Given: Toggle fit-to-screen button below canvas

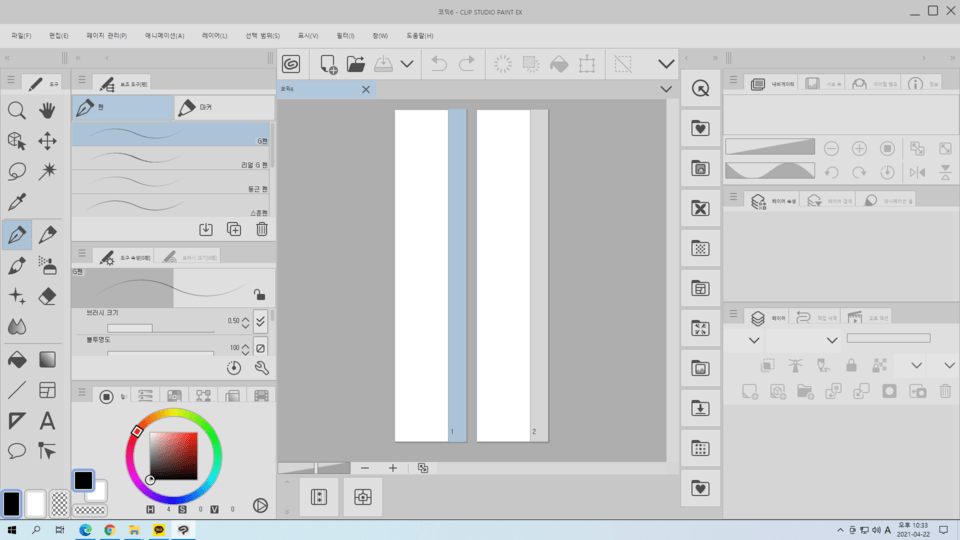Looking at the screenshot, I should point(423,468).
